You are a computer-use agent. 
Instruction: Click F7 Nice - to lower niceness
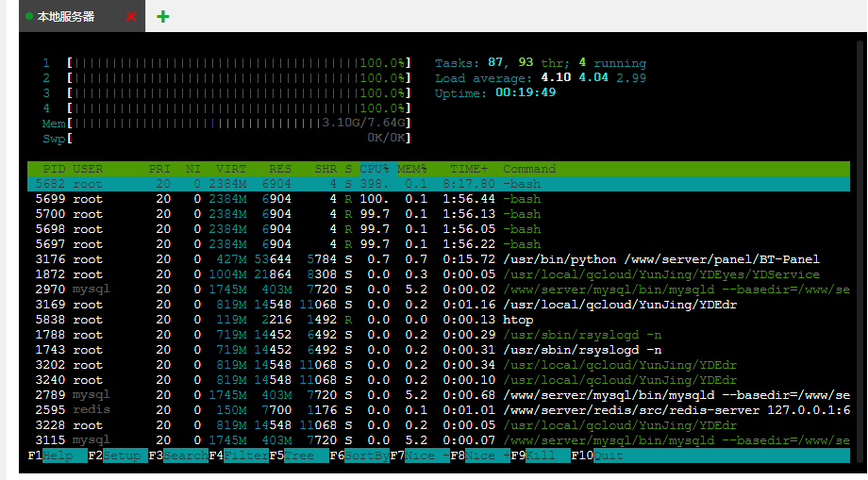click(x=420, y=455)
